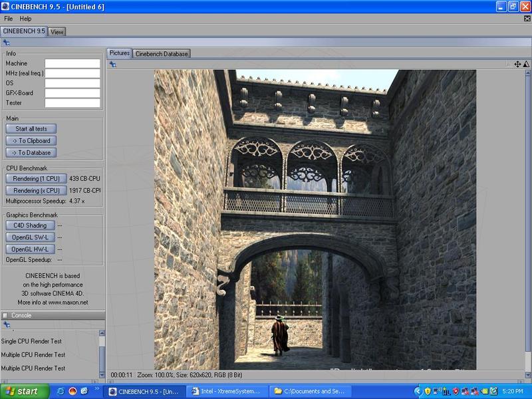Viewport: 532px width, 399px height.
Task: Click the move-view crosshair icon above the picture
Action: pos(517,64)
